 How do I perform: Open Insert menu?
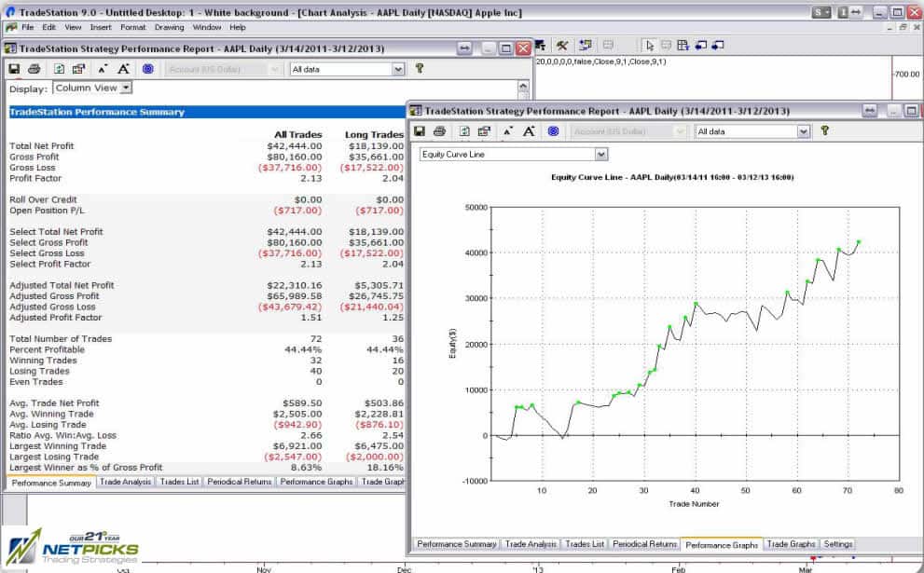click(101, 27)
